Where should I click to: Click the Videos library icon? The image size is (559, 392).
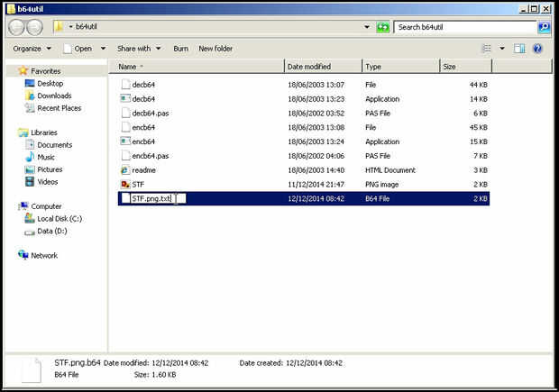point(30,181)
